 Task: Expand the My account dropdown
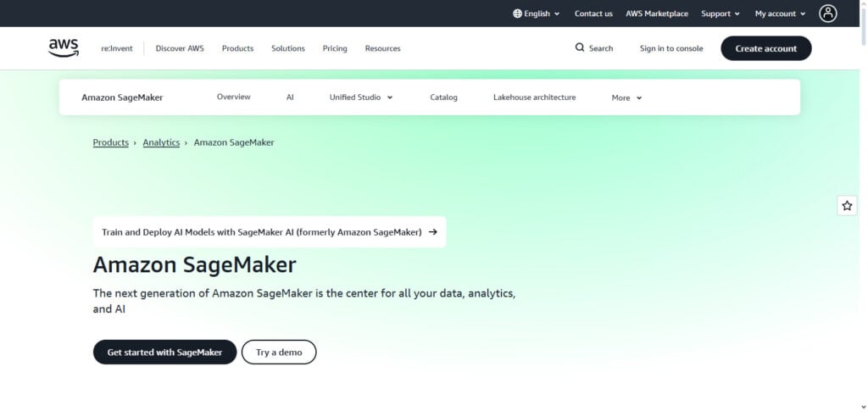[x=780, y=14]
